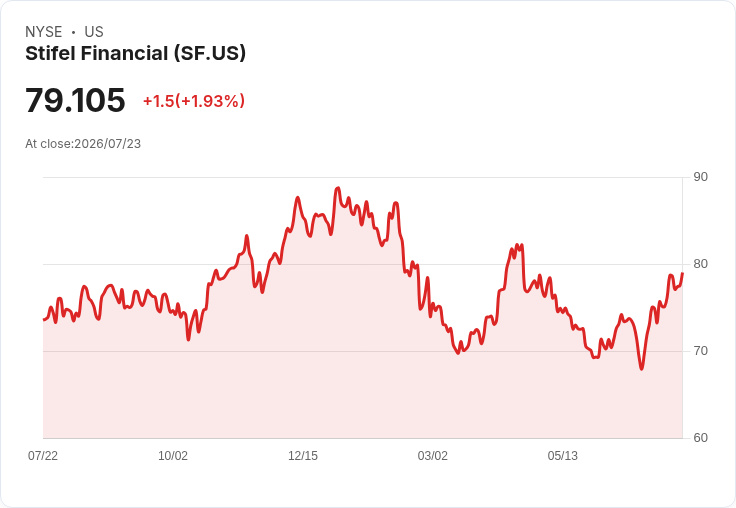Image resolution: width=736 pixels, height=508 pixels.
Task: Click the 60 y-axis price label
Action: 700,438
